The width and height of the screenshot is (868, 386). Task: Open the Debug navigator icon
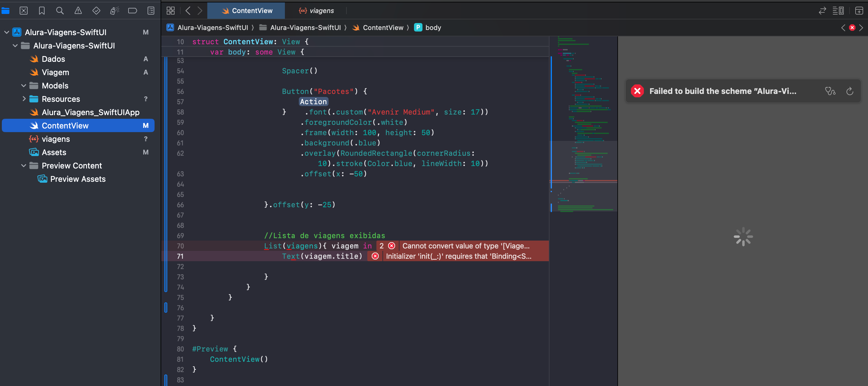click(x=115, y=11)
